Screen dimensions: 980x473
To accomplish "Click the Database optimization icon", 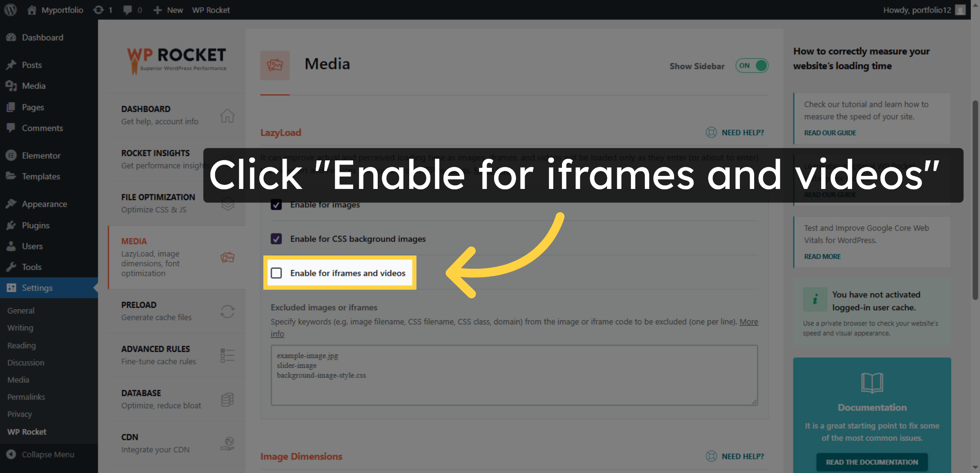I will [x=227, y=399].
